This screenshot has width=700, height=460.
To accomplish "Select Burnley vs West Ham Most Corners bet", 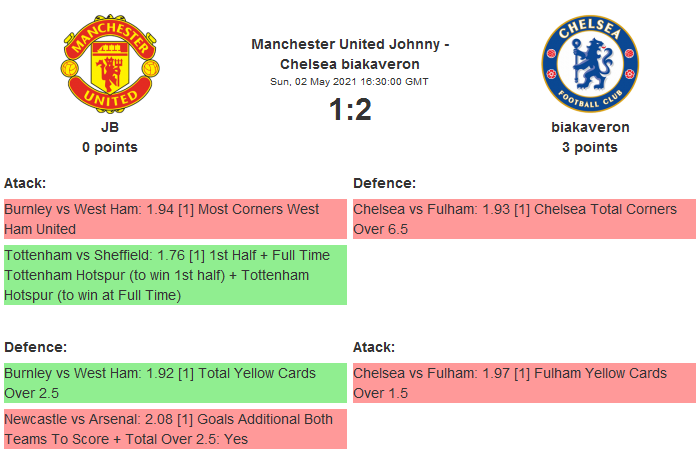I will pyautogui.click(x=175, y=219).
